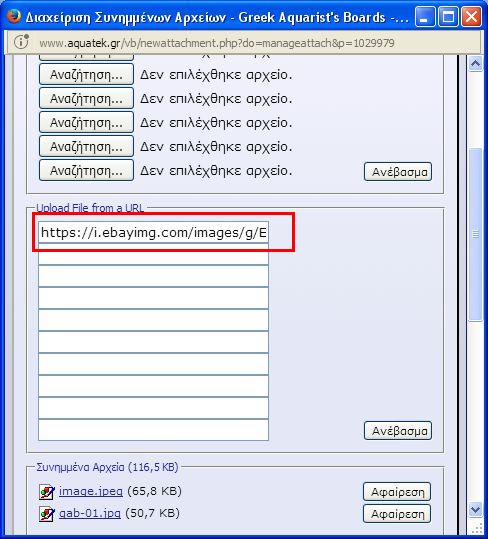This screenshot has height=539, width=488.
Task: Click the scrollbar up arrow
Action: 476,64
